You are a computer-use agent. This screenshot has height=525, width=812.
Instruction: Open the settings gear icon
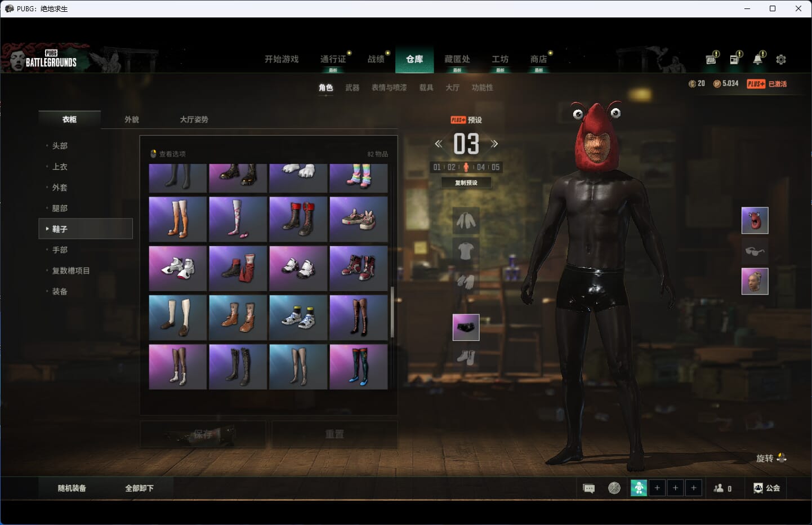coord(781,59)
